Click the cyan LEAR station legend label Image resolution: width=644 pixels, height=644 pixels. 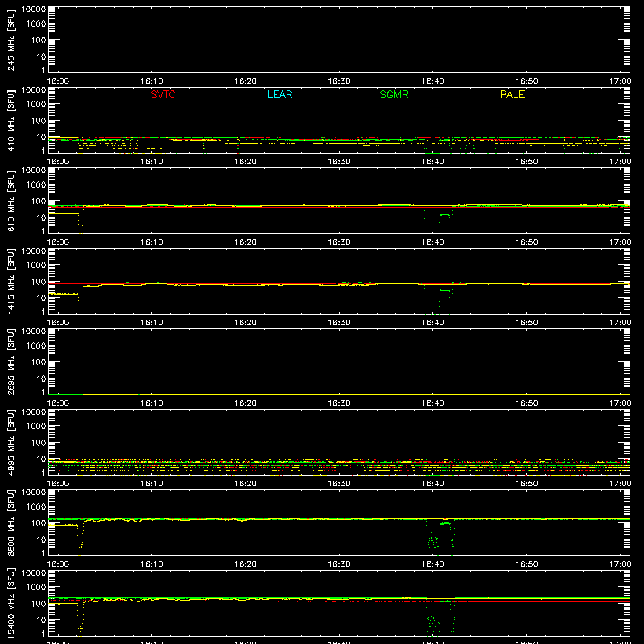(x=279, y=94)
